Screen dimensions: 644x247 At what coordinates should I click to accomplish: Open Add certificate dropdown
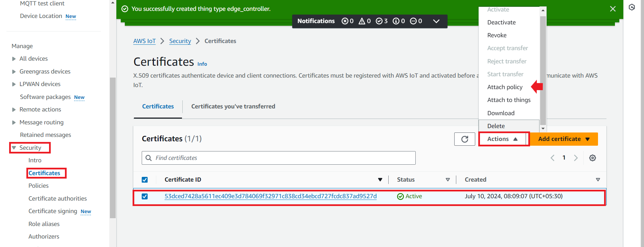click(x=564, y=139)
